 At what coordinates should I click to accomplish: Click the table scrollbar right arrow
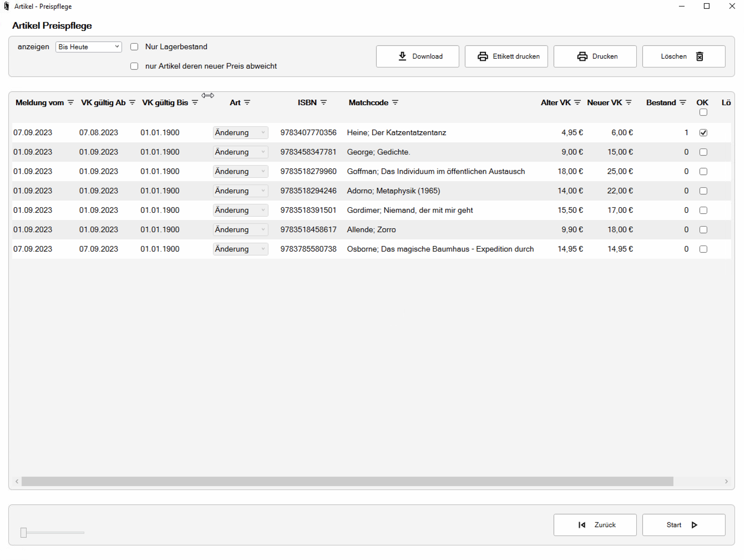click(x=726, y=481)
